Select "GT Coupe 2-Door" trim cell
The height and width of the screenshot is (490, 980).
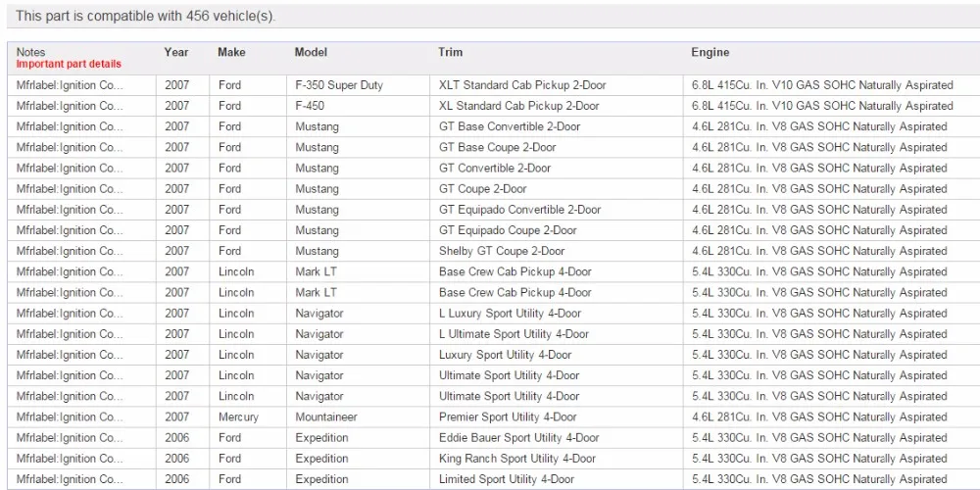pyautogui.click(x=482, y=188)
